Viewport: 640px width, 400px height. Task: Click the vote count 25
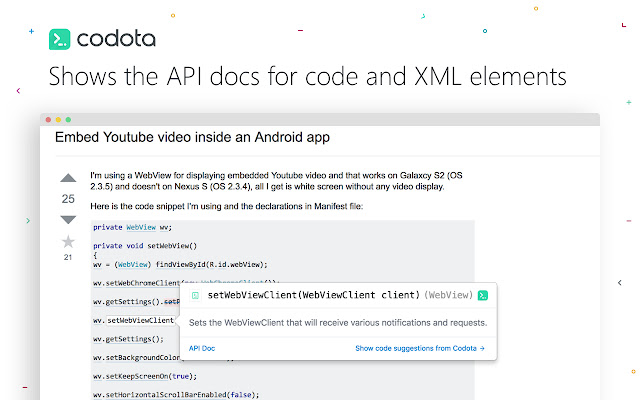pyautogui.click(x=68, y=199)
